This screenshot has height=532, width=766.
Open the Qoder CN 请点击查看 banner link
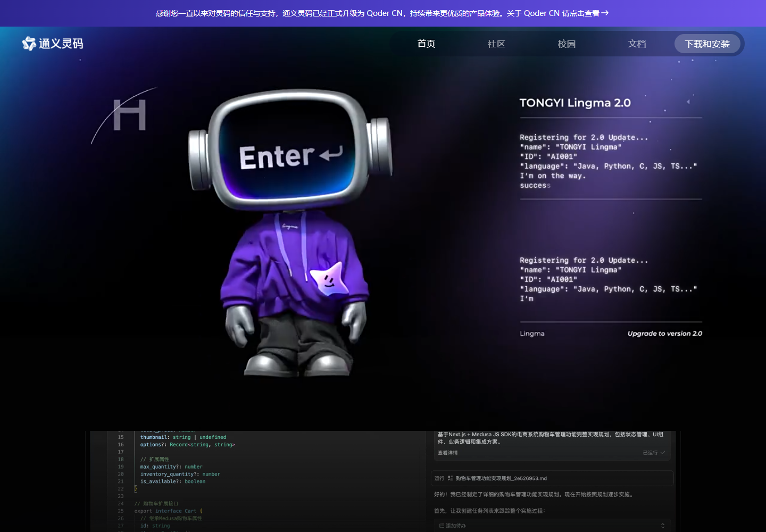(566, 13)
